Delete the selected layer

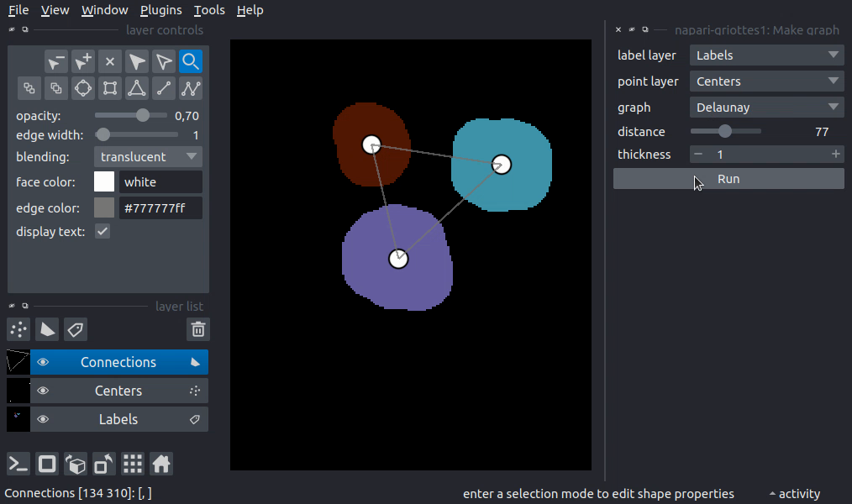[197, 329]
